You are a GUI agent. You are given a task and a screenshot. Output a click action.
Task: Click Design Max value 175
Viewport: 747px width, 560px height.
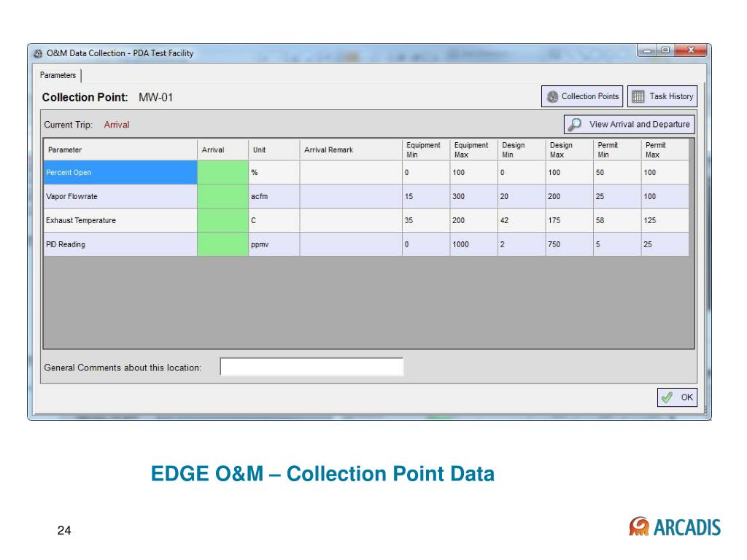pyautogui.click(x=569, y=220)
